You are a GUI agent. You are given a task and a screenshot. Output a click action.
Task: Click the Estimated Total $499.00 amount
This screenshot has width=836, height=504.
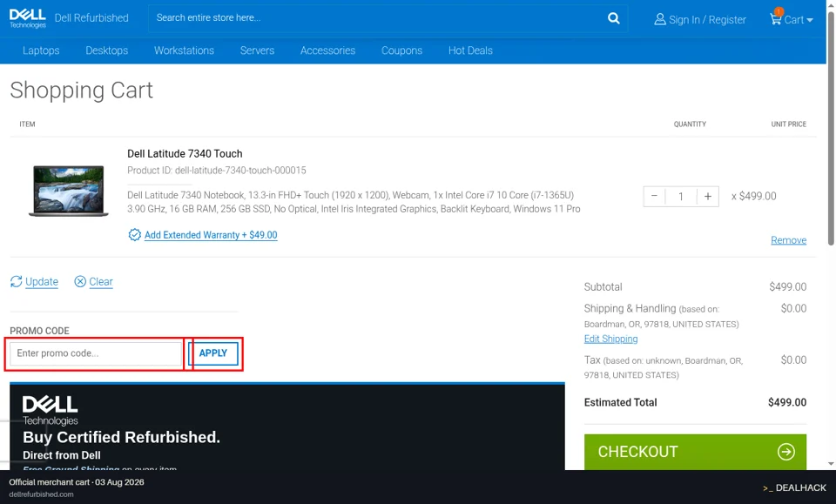[x=787, y=402]
